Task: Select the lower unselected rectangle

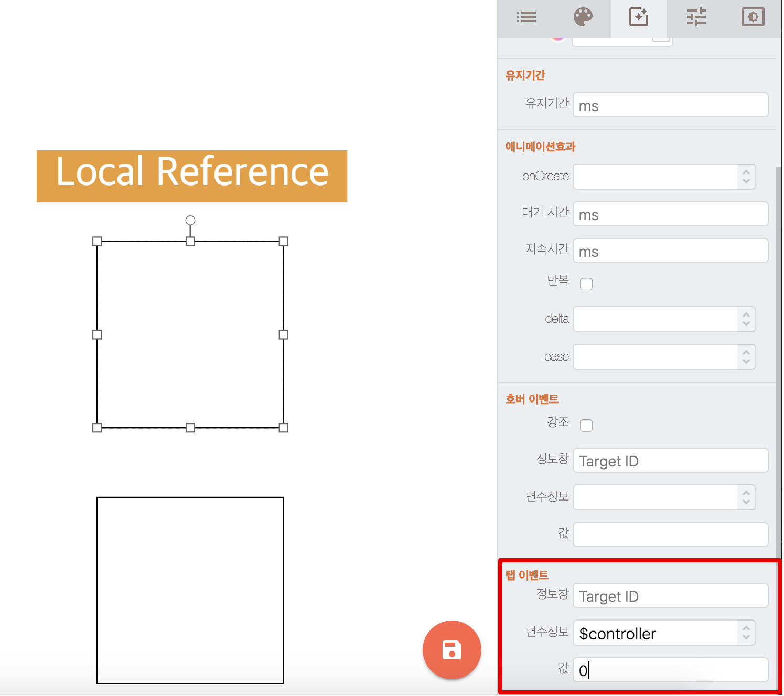Action: click(x=190, y=591)
